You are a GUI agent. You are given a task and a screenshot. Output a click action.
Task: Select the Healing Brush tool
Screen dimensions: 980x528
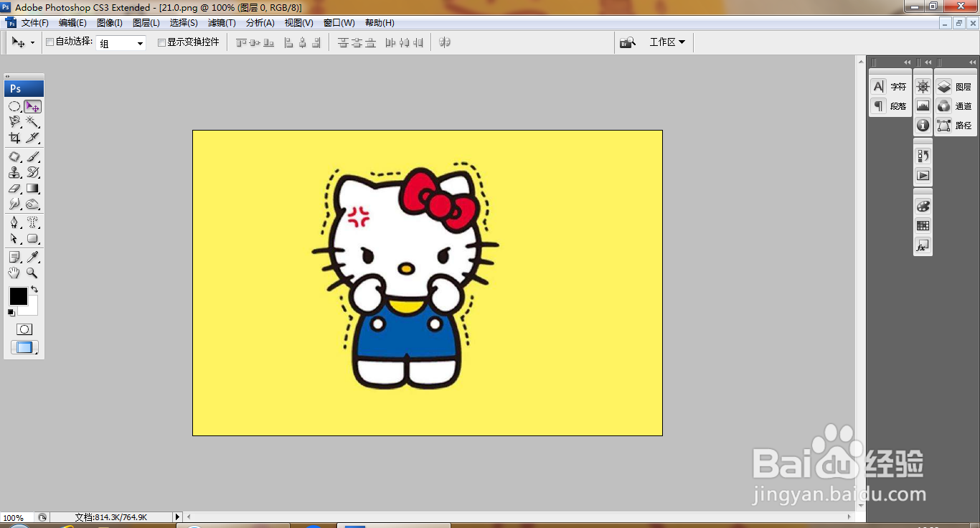pos(14,156)
